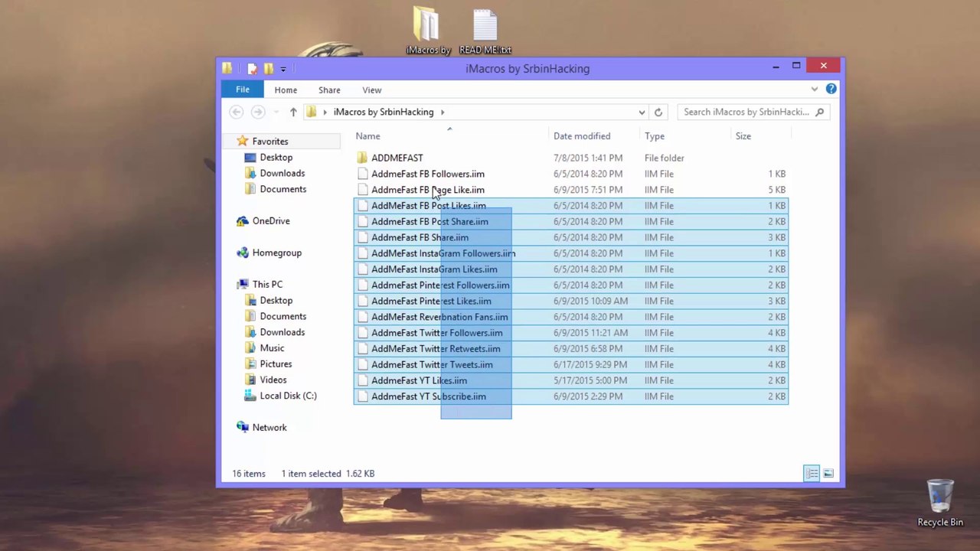Click the magnifier search icon
This screenshot has width=980, height=551.
pyautogui.click(x=819, y=112)
